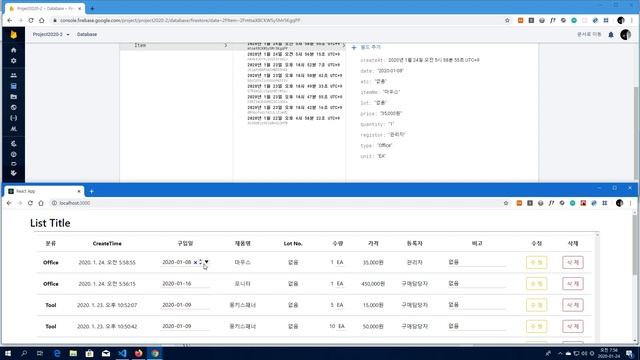Click system clock in taskbar

pyautogui.click(x=609, y=353)
